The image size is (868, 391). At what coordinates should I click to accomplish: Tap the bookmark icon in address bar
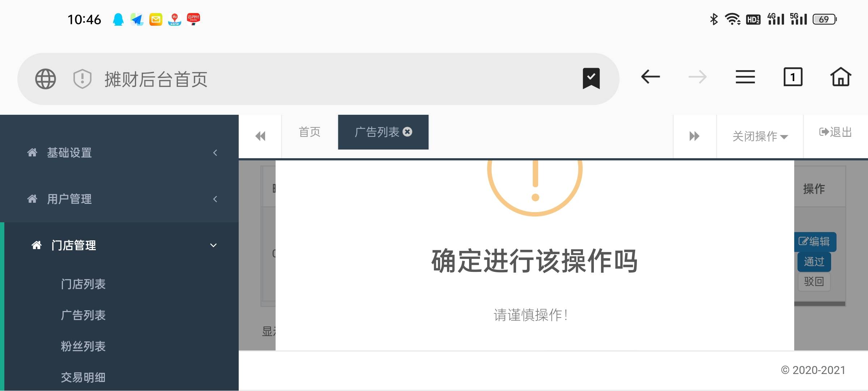591,79
